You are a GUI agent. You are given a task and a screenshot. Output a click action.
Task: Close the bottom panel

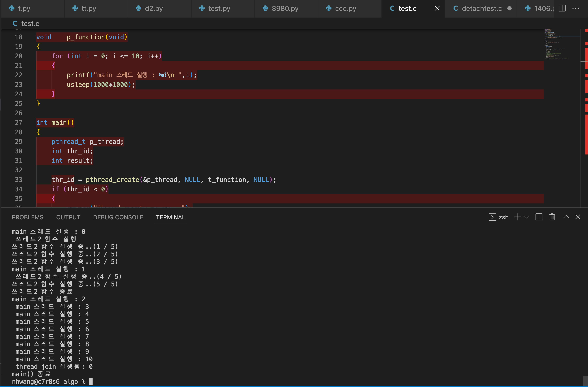(578, 217)
